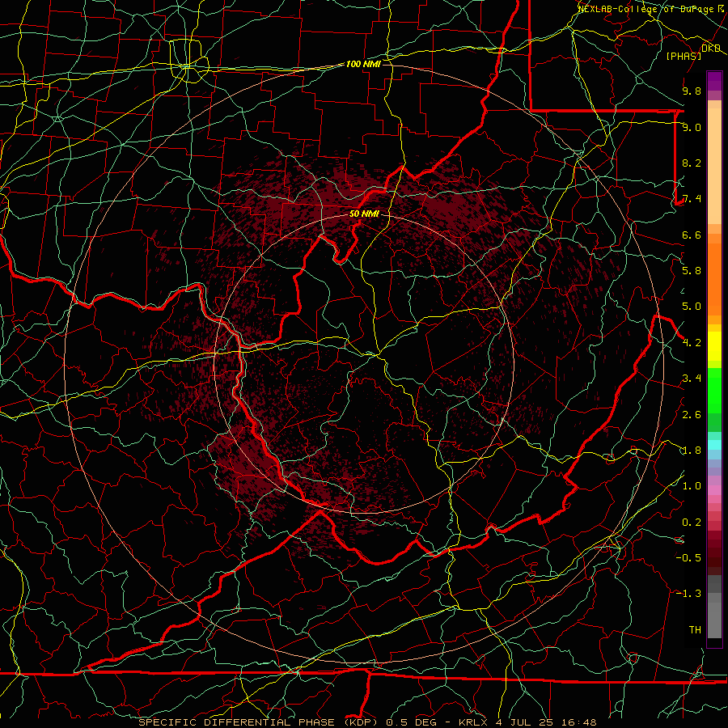The height and width of the screenshot is (728, 728).
Task: Pick the gray swatch at the color bar bottom
Action: [x=714, y=620]
